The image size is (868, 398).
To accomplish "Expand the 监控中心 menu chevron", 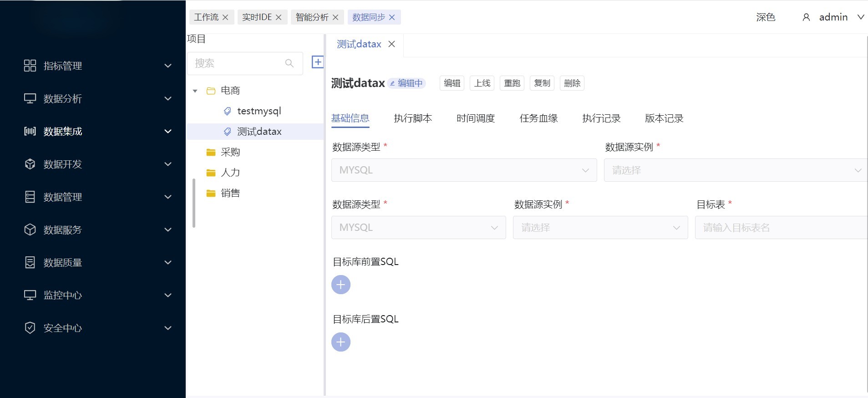I will click(168, 295).
